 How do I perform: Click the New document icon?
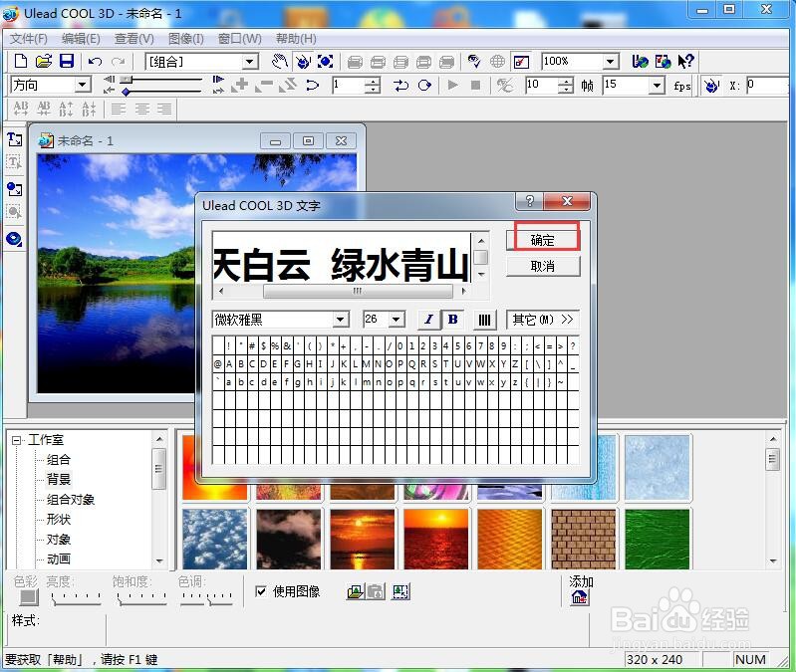click(x=21, y=62)
